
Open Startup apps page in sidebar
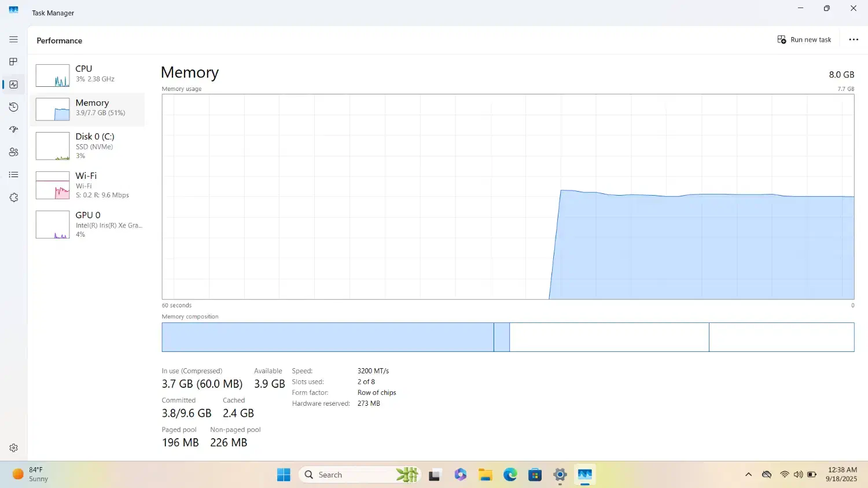[x=13, y=130]
